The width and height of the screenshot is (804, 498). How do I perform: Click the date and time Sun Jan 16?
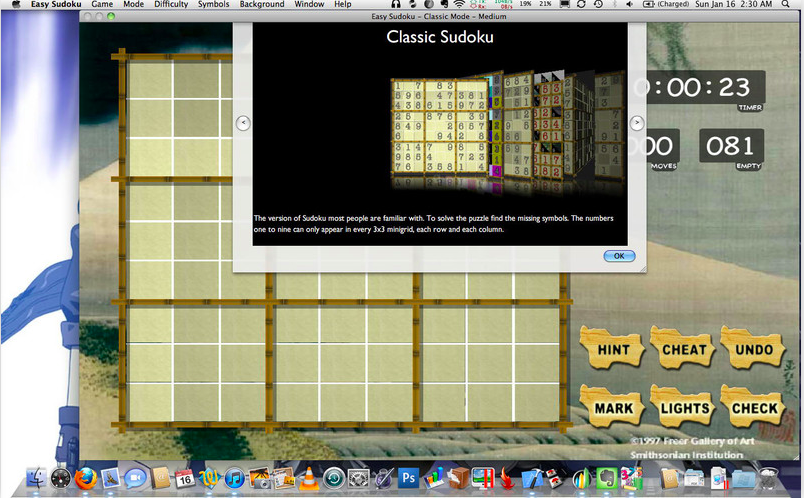tap(733, 4)
